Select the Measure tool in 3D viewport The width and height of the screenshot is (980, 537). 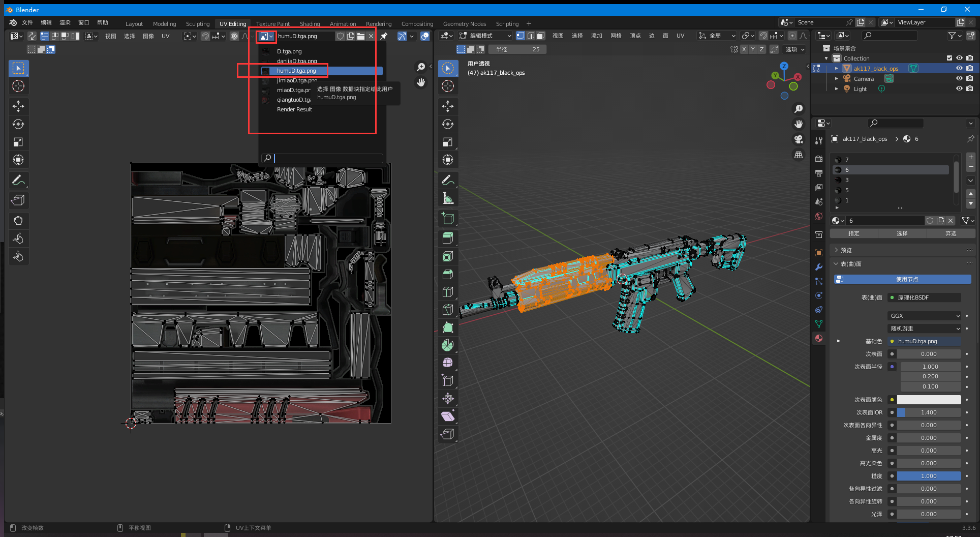447,198
